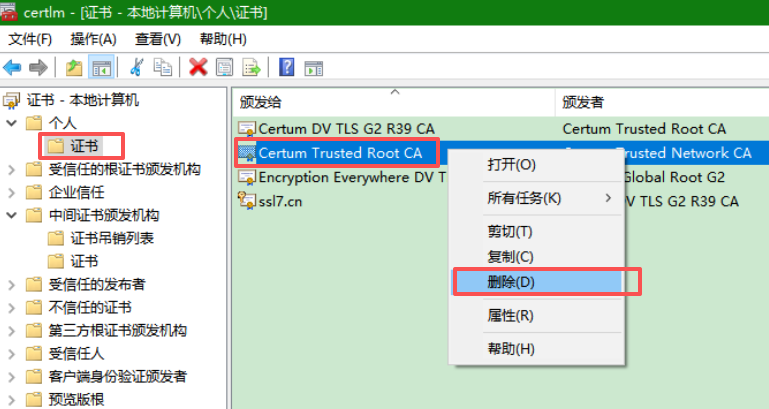Viewport: 769px width, 409px height.
Task: Toggle the Show/Hide console tree icon
Action: click(100, 67)
